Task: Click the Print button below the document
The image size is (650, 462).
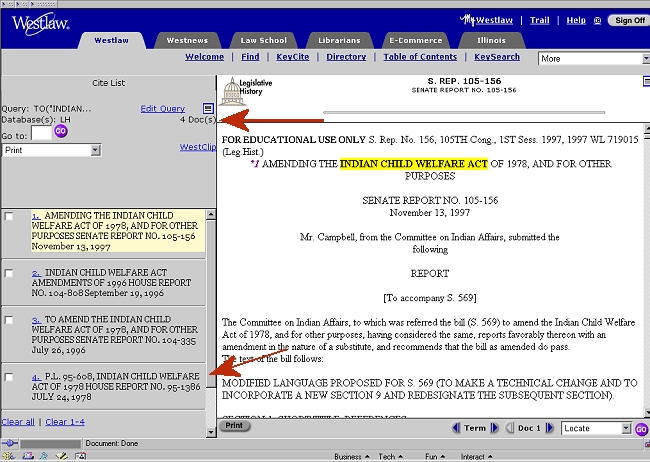Action: click(234, 426)
